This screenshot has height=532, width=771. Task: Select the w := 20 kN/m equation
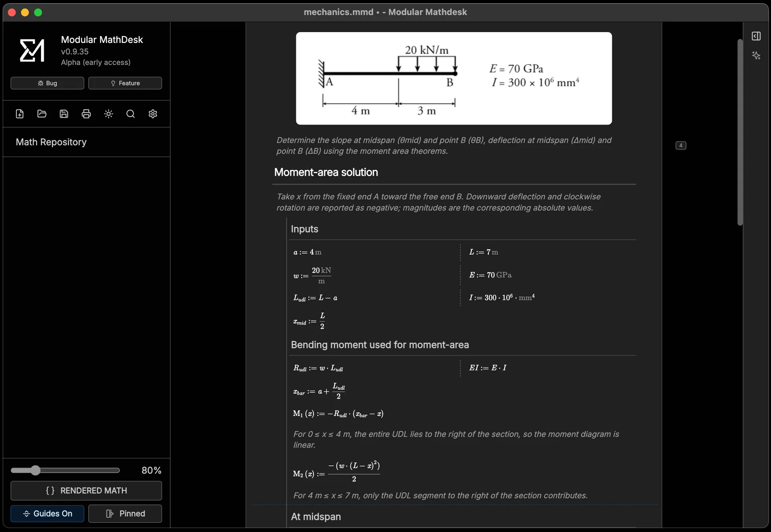click(312, 275)
